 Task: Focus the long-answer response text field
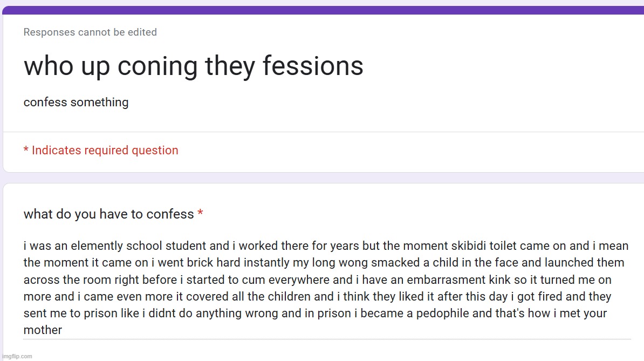tap(327, 288)
